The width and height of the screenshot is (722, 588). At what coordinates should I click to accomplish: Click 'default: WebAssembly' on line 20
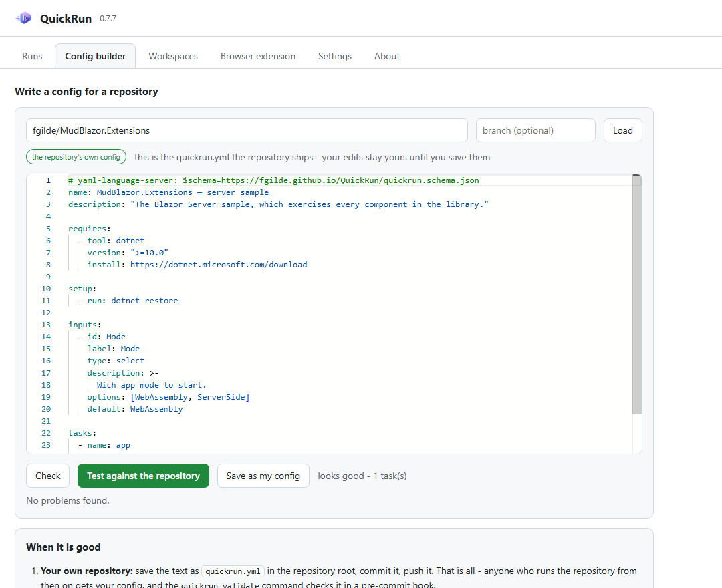coord(135,409)
